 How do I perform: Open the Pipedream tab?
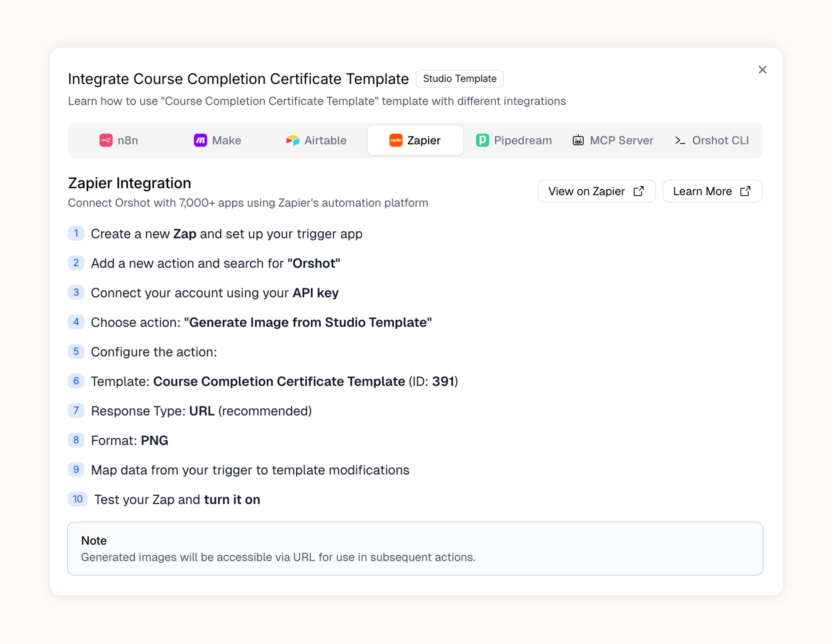(x=514, y=140)
